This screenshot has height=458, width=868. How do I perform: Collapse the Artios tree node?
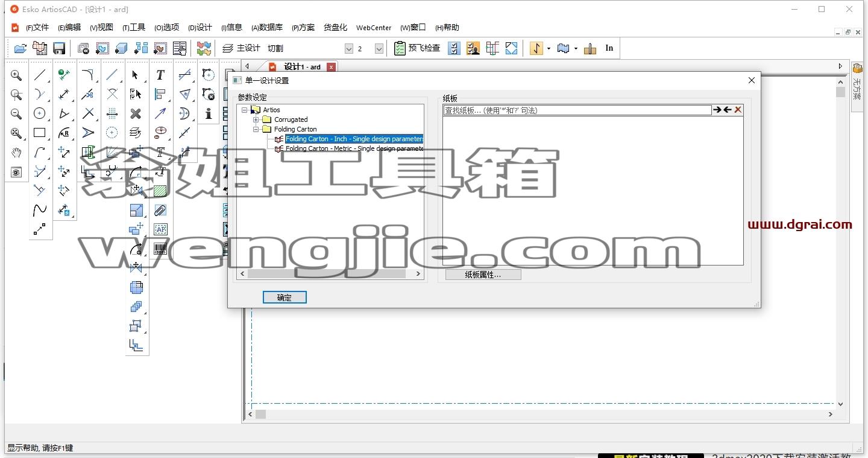[245, 110]
